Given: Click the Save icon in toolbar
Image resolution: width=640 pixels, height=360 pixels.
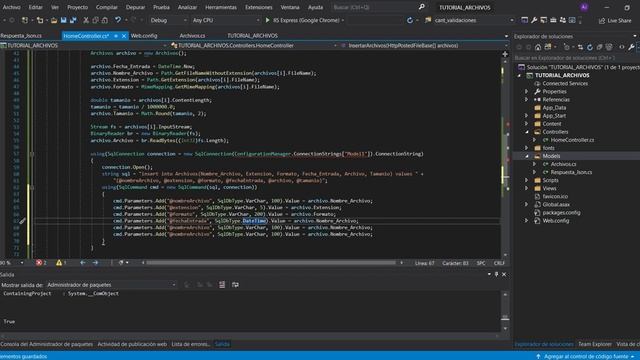Looking at the screenshot, I should click(64, 20).
